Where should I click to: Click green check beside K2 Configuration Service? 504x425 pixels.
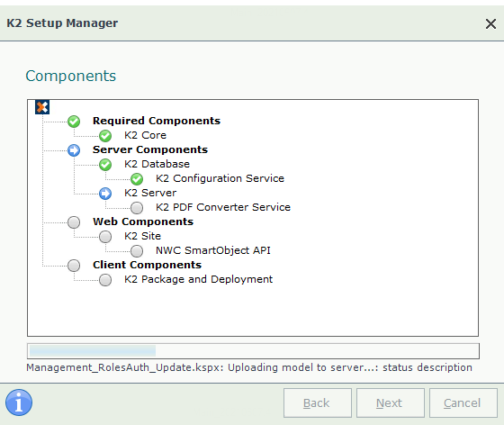coord(137,179)
